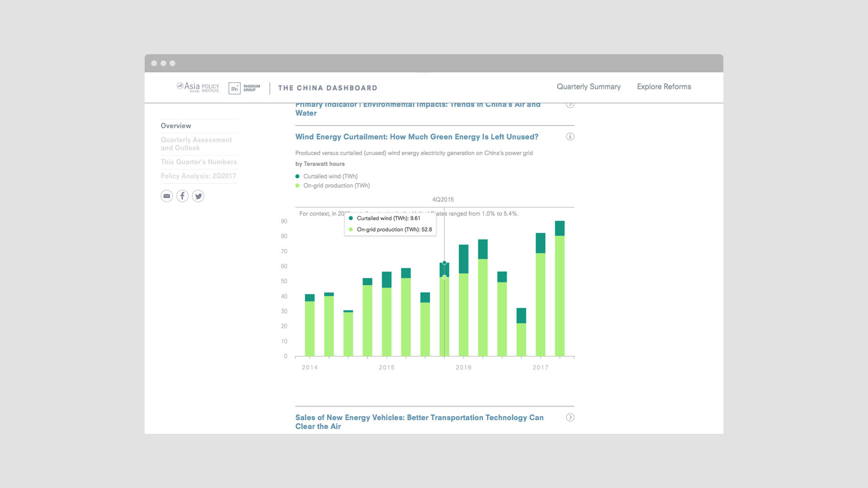The image size is (868, 488).
Task: Select Overview in the sidebar
Action: click(176, 126)
